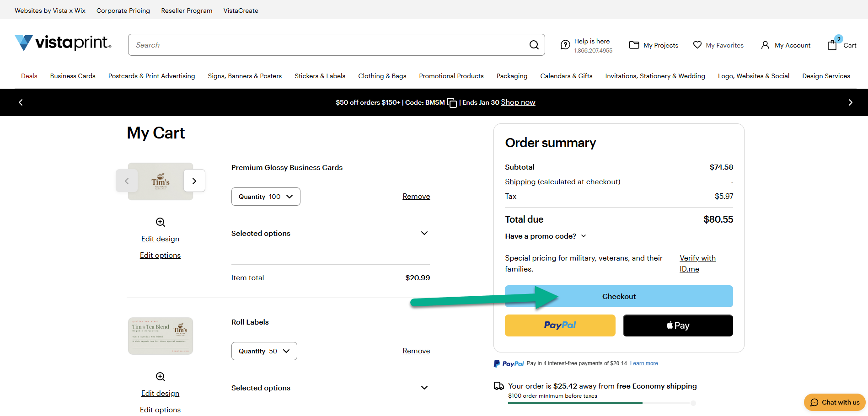Open Logo, Websites & Social menu
Image resolution: width=868 pixels, height=416 pixels.
point(754,76)
